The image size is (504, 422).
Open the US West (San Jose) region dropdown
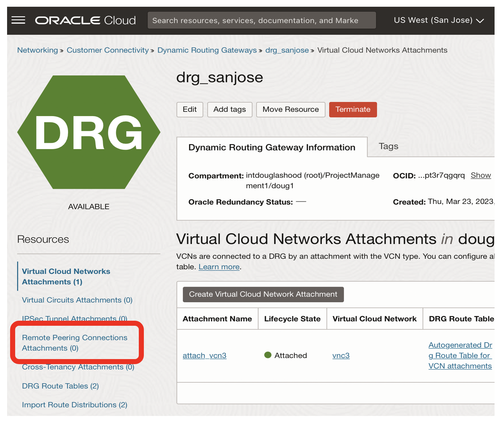[439, 20]
